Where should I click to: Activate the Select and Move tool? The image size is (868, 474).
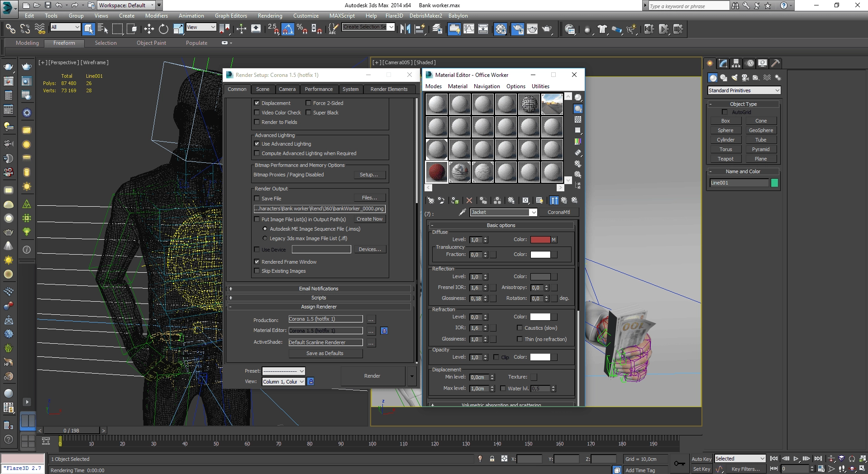coord(149,29)
